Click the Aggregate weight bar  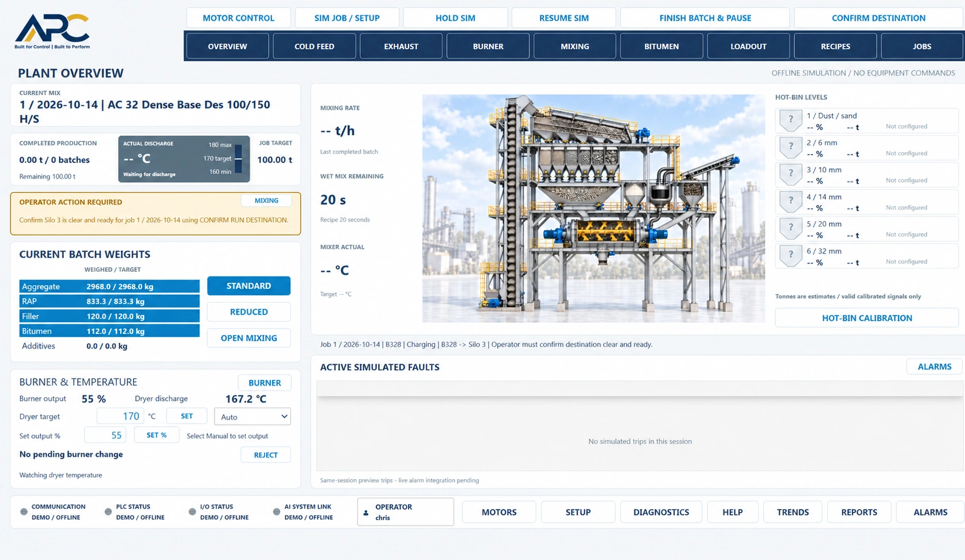(x=110, y=286)
